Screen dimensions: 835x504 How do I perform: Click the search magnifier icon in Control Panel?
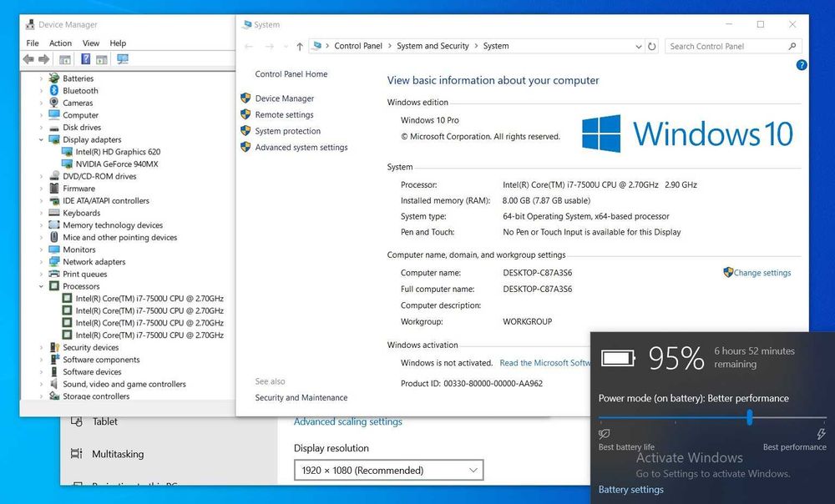coord(792,46)
